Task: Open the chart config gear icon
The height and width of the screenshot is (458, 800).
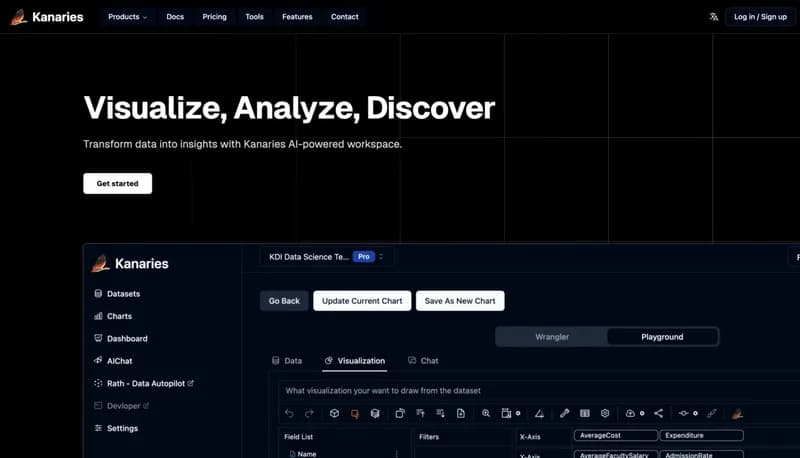Action: [605, 413]
